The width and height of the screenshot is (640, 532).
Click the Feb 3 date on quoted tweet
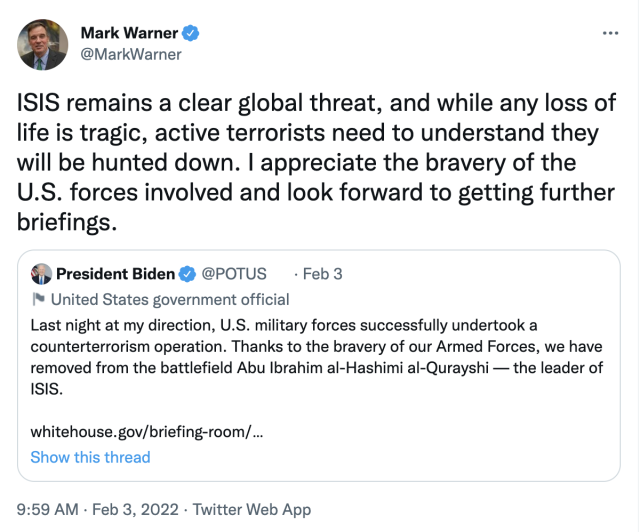322,274
